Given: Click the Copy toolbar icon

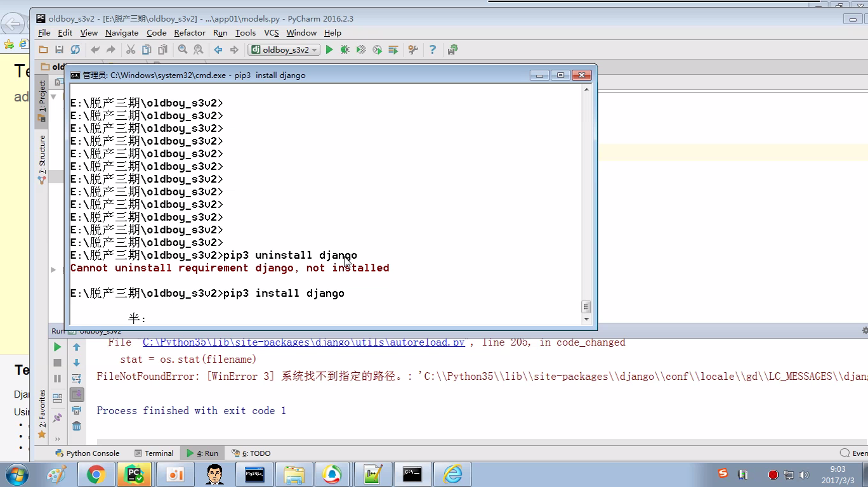Looking at the screenshot, I should click(147, 49).
